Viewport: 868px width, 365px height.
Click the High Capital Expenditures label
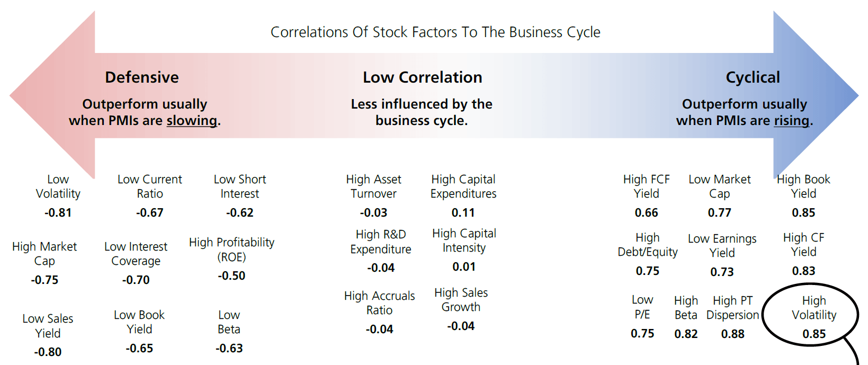tap(463, 186)
